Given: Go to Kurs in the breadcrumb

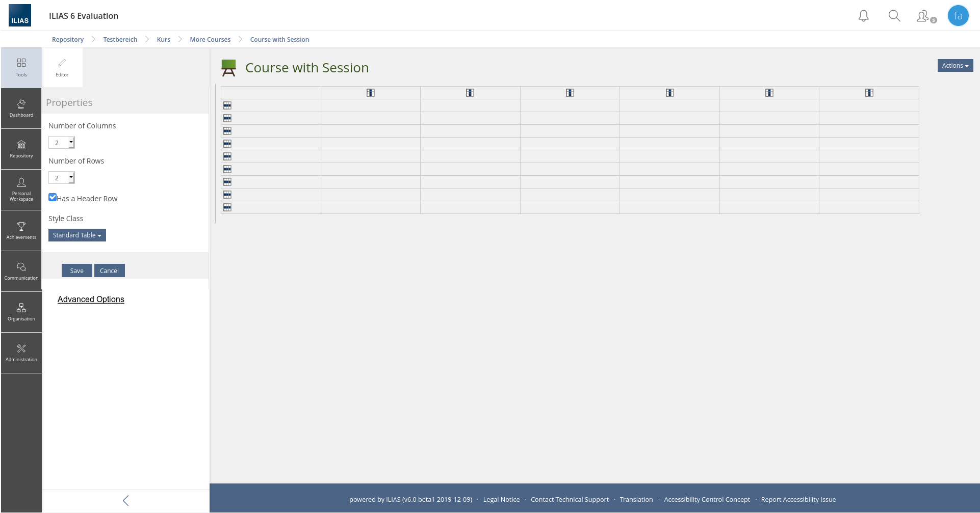Looking at the screenshot, I should tap(164, 40).
